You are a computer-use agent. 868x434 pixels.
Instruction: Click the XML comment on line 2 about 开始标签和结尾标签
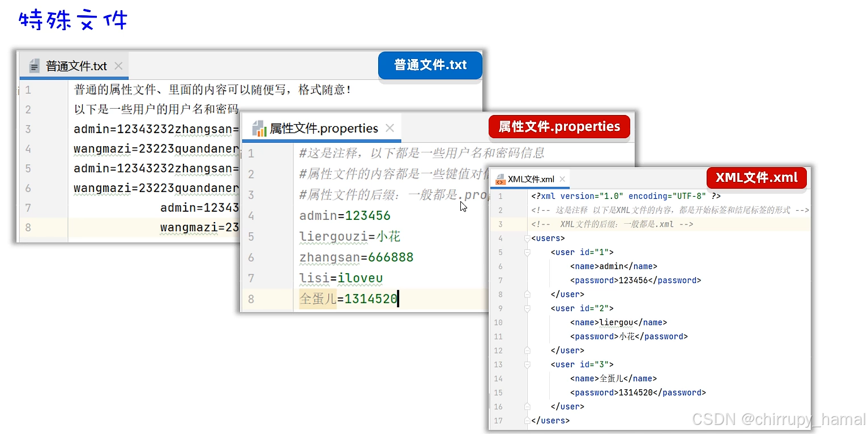tap(670, 210)
